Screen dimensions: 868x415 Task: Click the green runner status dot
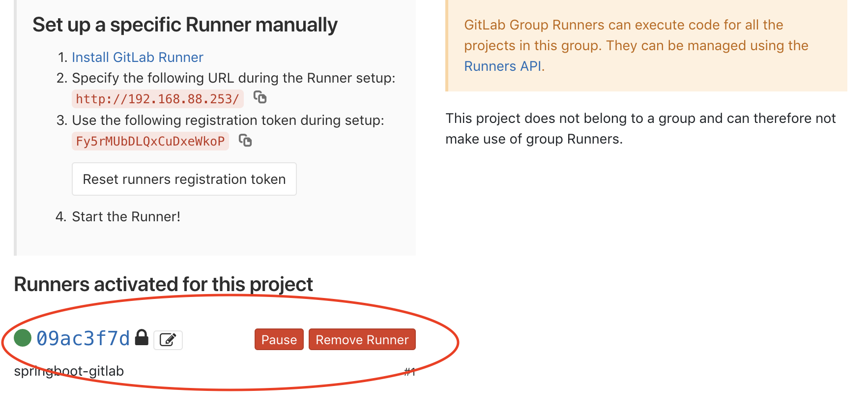click(x=23, y=338)
